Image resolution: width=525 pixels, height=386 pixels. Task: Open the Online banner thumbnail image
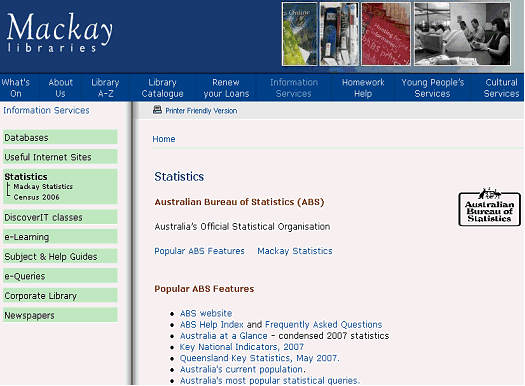pyautogui.click(x=299, y=34)
